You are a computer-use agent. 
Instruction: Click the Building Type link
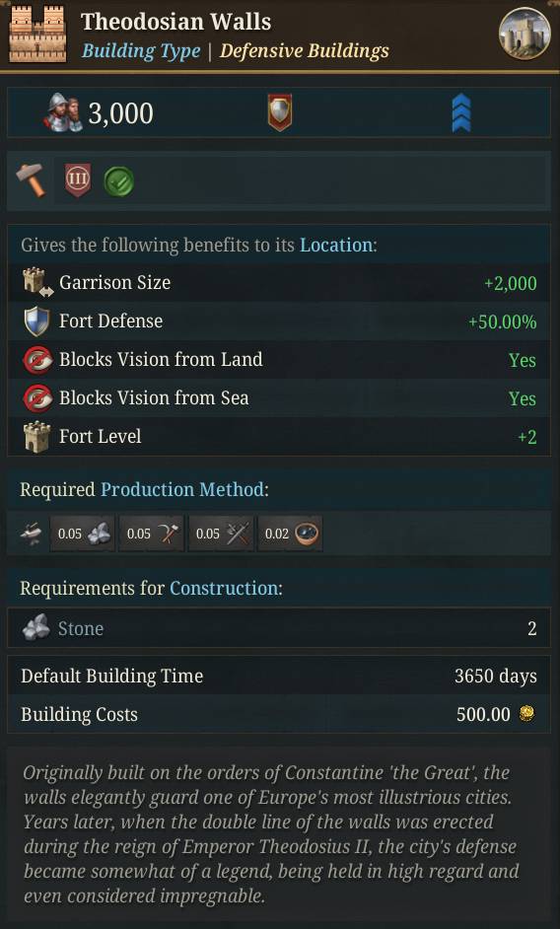tap(141, 51)
